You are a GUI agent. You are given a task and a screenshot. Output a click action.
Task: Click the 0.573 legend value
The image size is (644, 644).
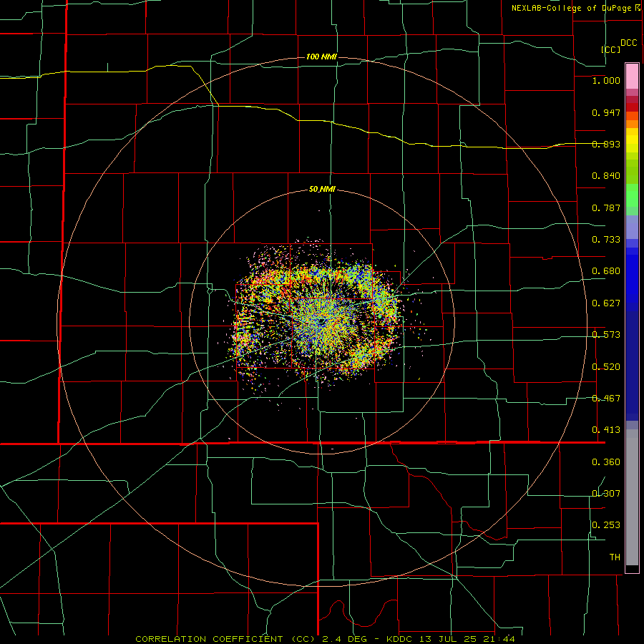pos(606,335)
